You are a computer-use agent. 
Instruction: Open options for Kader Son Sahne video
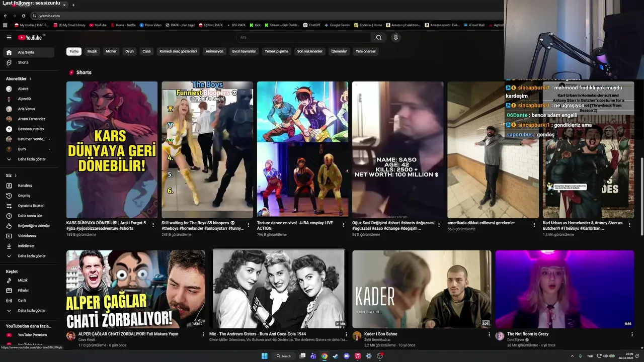490,334
